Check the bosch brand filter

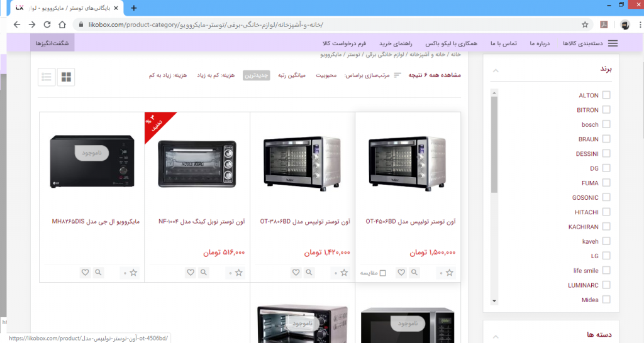[x=606, y=124]
